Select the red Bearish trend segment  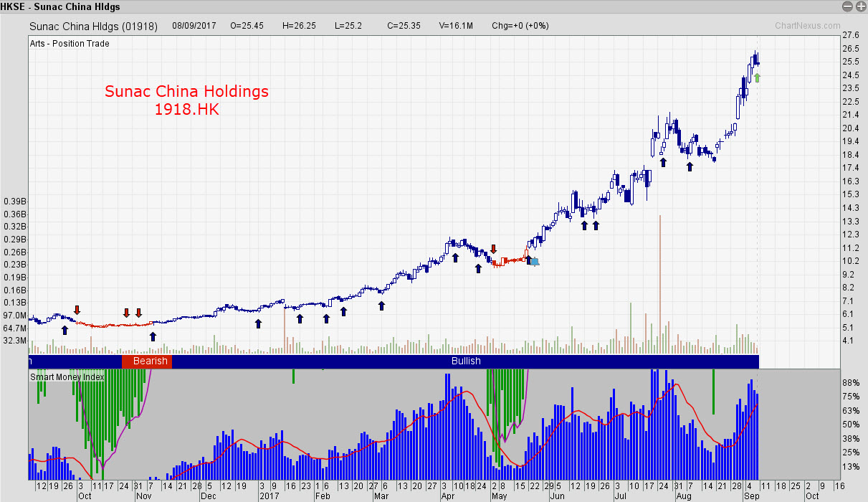click(x=147, y=361)
